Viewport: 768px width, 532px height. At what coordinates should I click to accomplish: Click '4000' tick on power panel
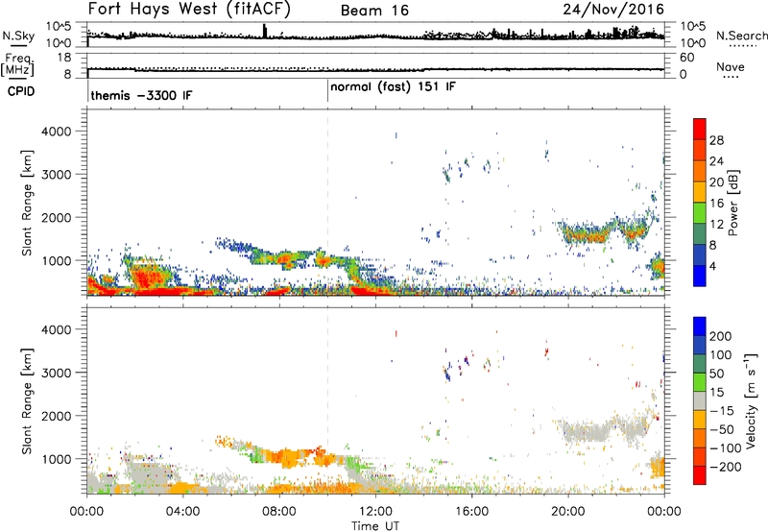click(56, 132)
